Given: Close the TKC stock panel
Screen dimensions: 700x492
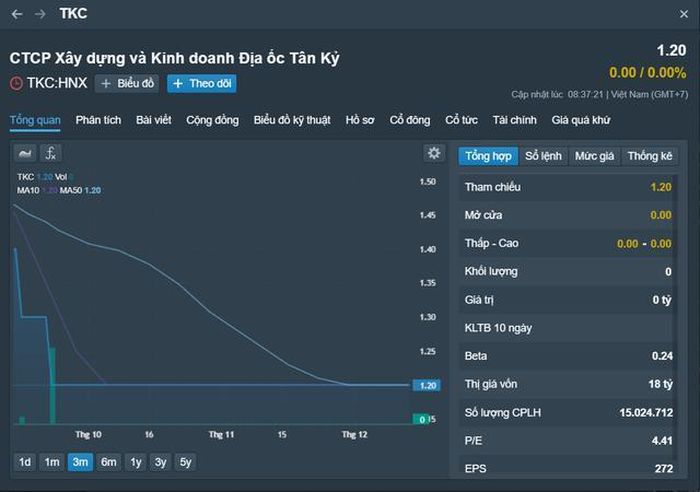Looking at the screenshot, I should pyautogui.click(x=682, y=14).
